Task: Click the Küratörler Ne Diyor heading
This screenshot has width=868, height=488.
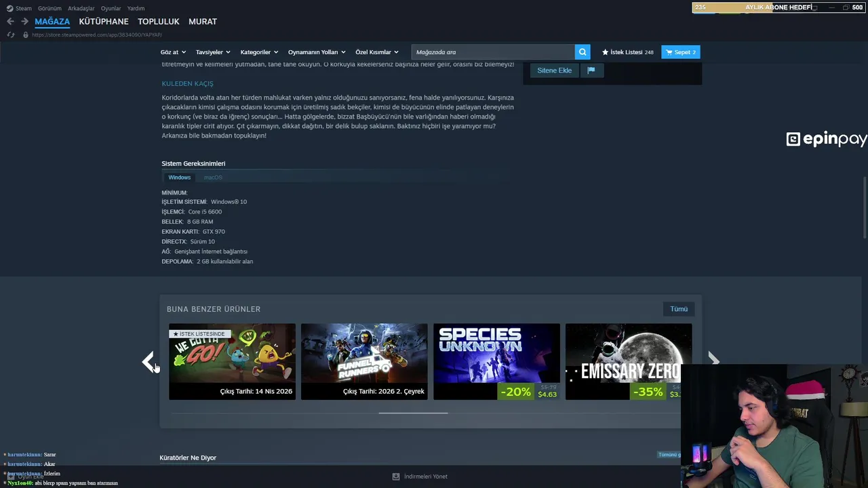Action: (188, 457)
